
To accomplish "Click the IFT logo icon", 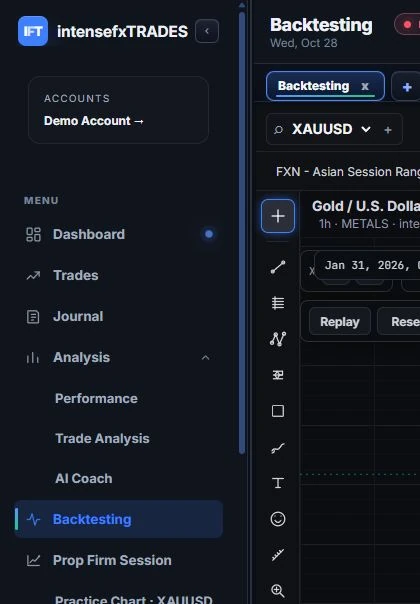I will pos(33,31).
